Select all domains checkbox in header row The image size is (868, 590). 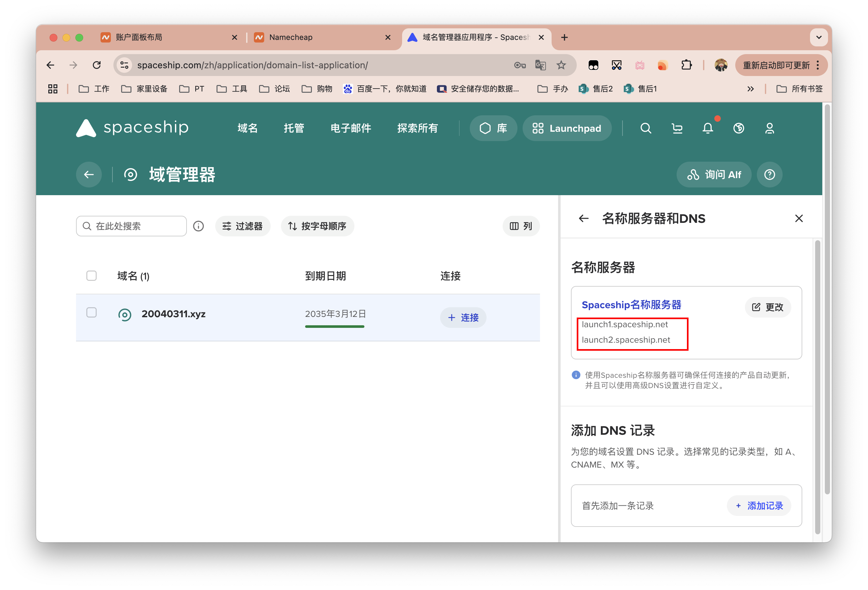92,276
